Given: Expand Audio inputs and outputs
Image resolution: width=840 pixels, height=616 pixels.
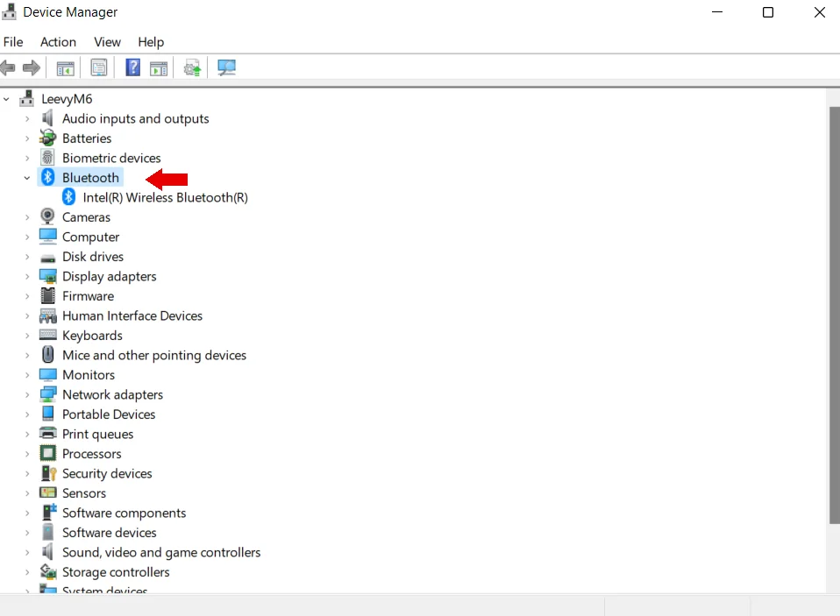Looking at the screenshot, I should pyautogui.click(x=27, y=119).
